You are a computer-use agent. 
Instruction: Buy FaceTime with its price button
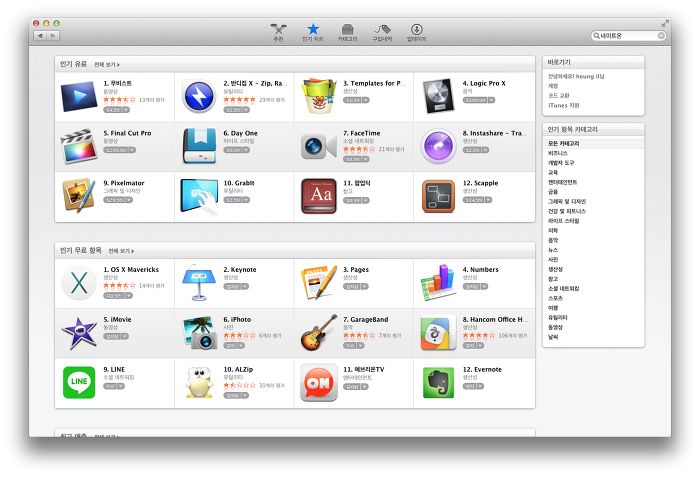(353, 159)
